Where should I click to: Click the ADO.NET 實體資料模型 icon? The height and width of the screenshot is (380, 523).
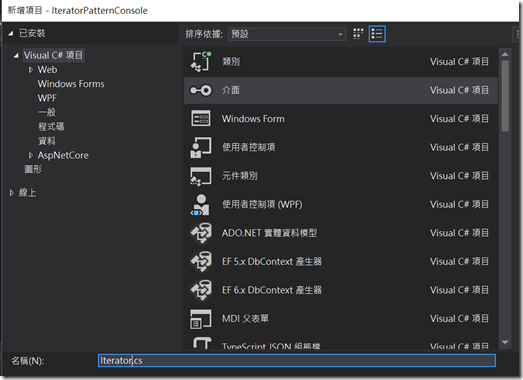tap(201, 233)
